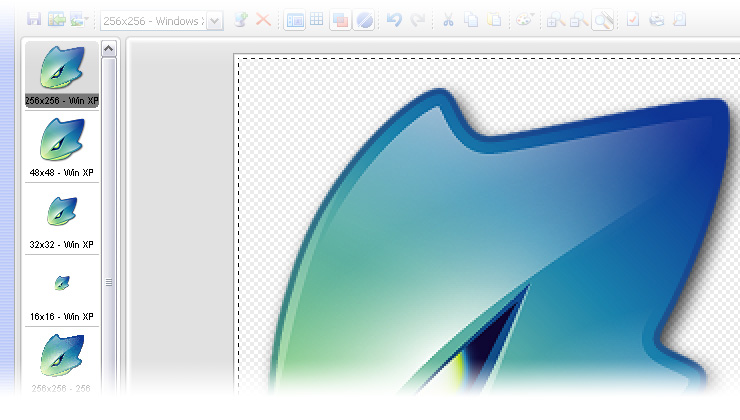Click the document with red checkmark icon
The image size is (740, 420).
(x=633, y=20)
